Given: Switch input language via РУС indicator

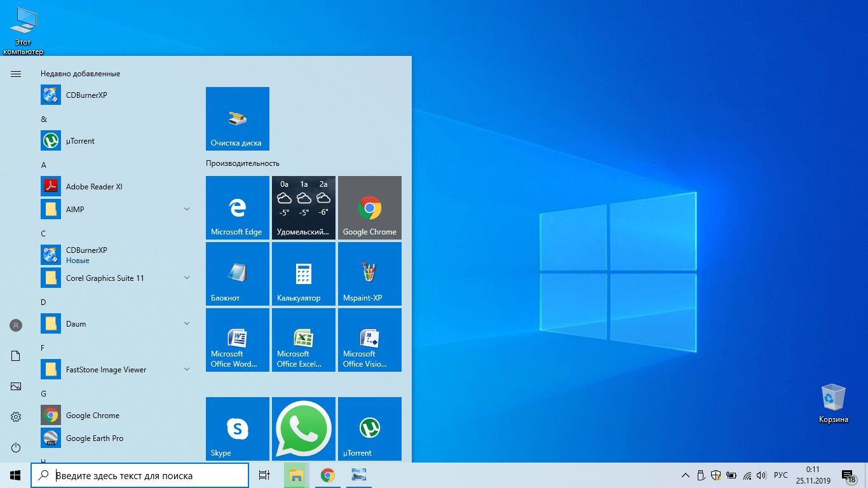Looking at the screenshot, I should point(781,475).
